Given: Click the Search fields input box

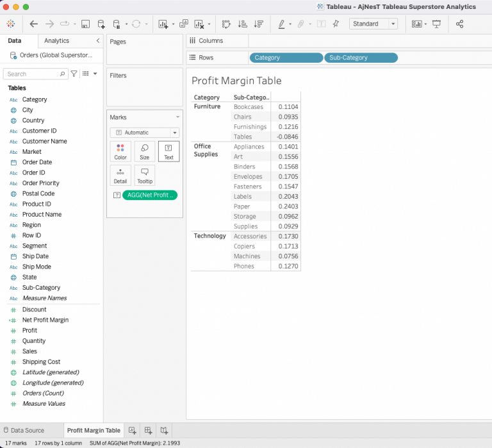Looking at the screenshot, I should [x=35, y=74].
